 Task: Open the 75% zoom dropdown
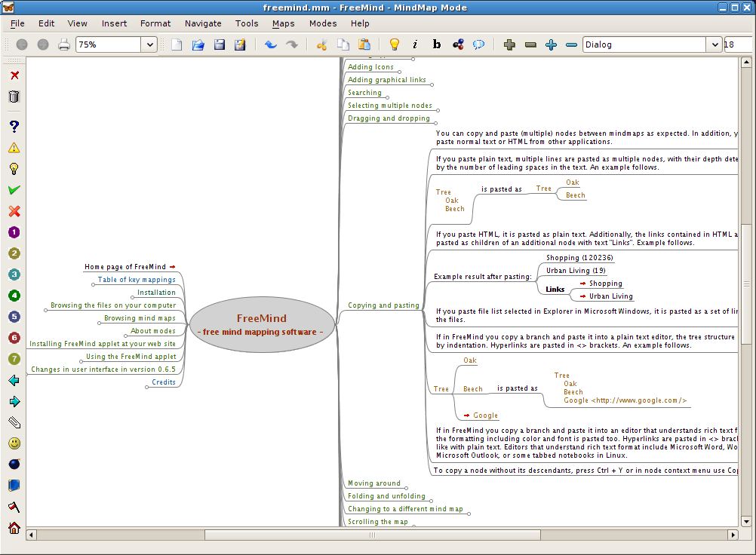(149, 44)
